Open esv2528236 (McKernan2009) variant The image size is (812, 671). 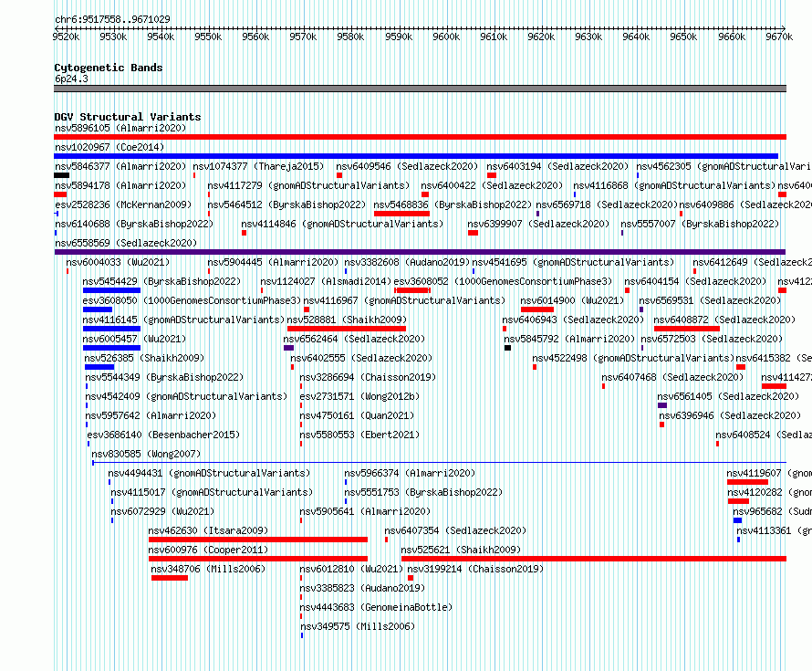tap(123, 204)
